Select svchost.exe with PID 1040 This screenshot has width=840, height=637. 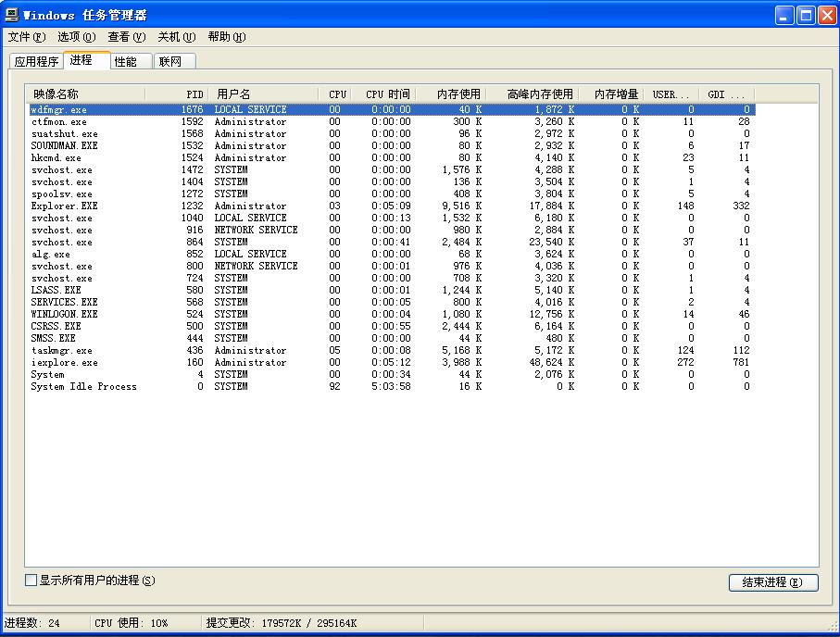[x=392, y=219]
